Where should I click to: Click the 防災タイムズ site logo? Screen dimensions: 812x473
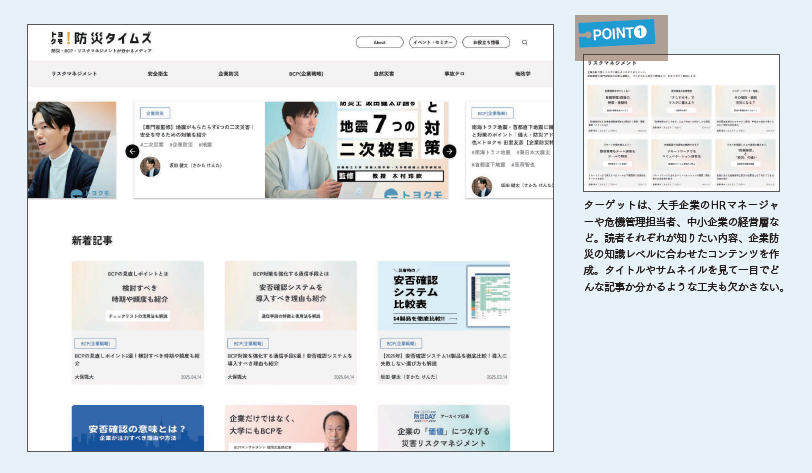(x=102, y=38)
